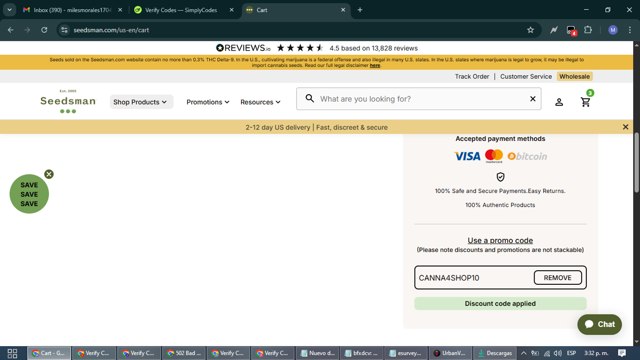Close the green SAVE popup badge

coord(49,174)
